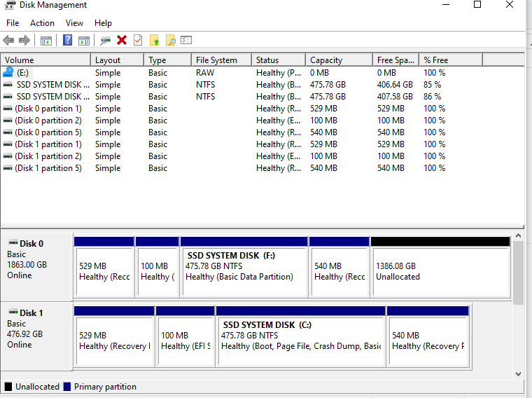Sort by the Status column header
532x398 pixels.
279,60
